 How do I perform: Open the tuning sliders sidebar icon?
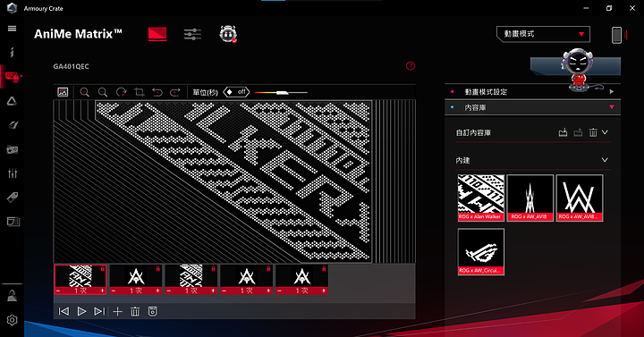[13, 173]
